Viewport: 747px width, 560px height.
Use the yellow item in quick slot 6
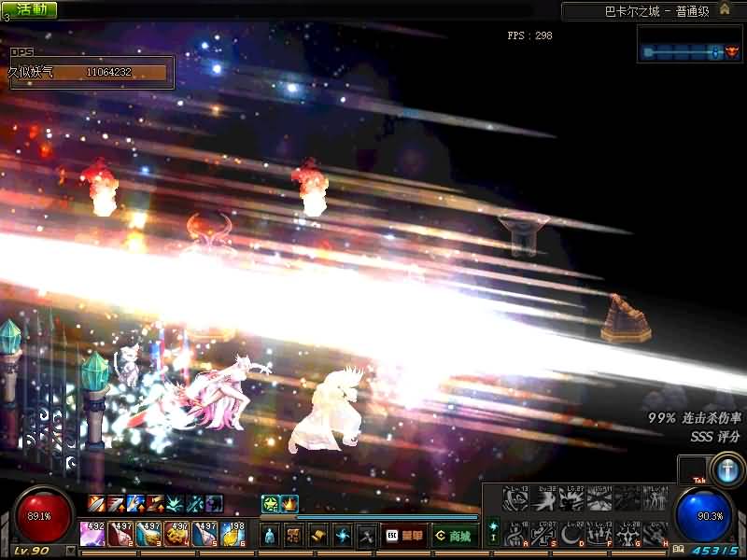click(x=233, y=533)
